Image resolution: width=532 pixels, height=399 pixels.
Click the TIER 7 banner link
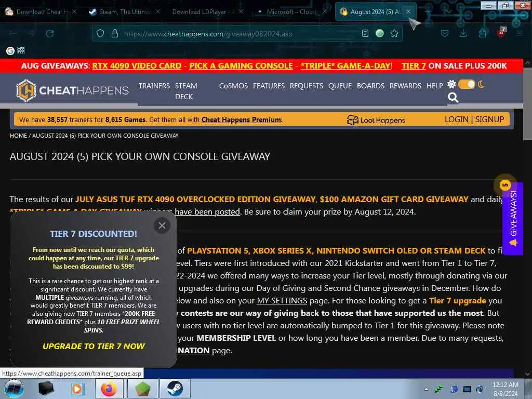point(414,66)
